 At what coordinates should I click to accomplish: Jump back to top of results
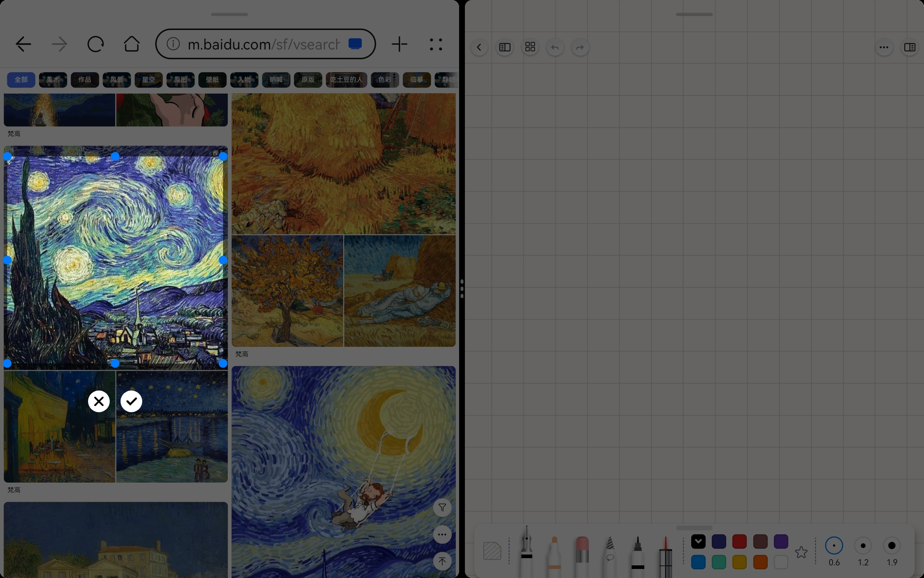(x=442, y=561)
